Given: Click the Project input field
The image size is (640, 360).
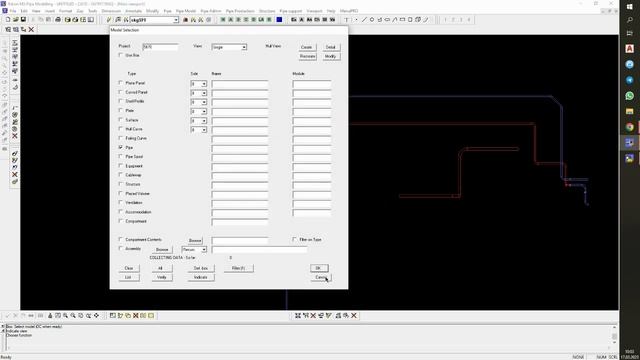Looking at the screenshot, I should (160, 47).
